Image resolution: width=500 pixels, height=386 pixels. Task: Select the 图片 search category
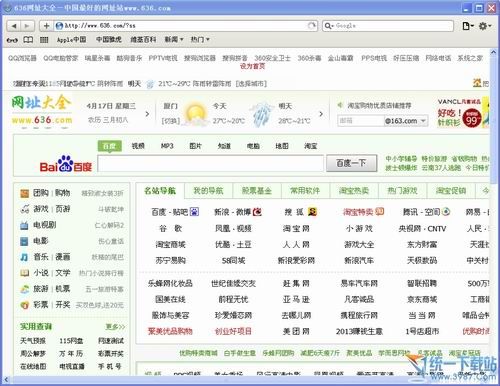tap(195, 146)
